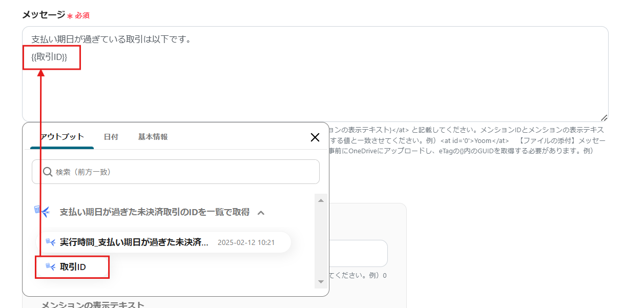Open the 基本情報 tab

click(x=153, y=137)
